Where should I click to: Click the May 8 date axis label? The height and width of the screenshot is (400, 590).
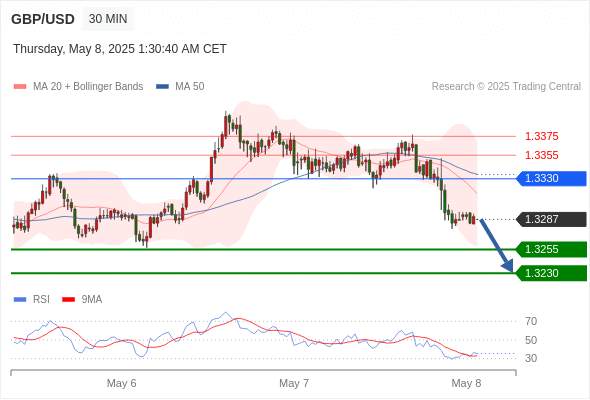[x=466, y=383]
